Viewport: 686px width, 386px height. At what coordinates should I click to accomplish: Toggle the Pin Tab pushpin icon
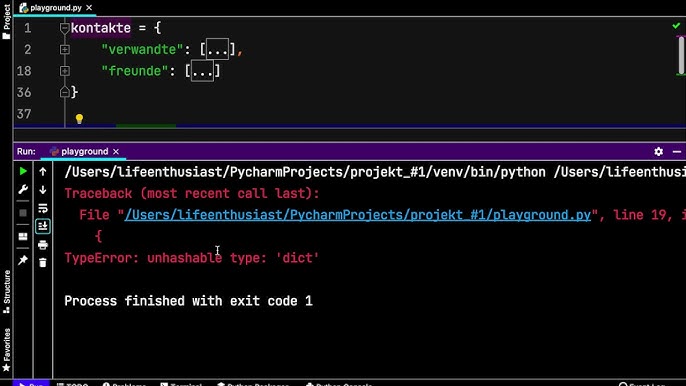(x=23, y=260)
